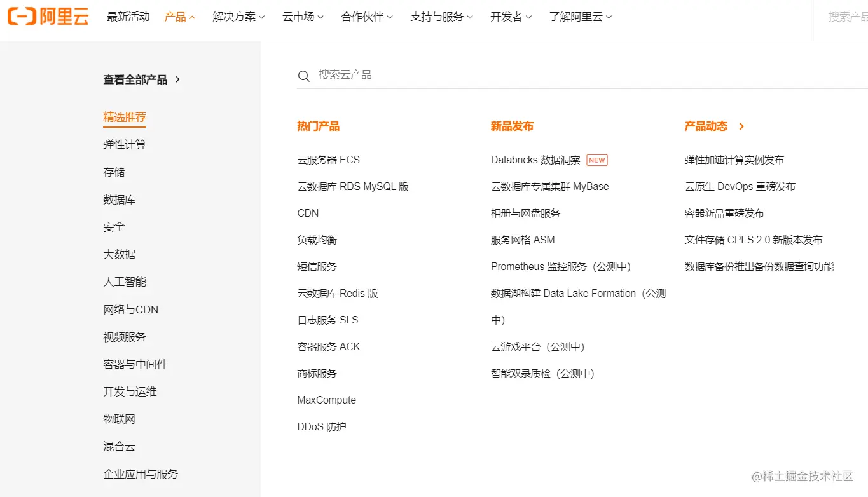The width and height of the screenshot is (868, 497).
Task: Select the 弹性计算 category
Action: (x=125, y=144)
